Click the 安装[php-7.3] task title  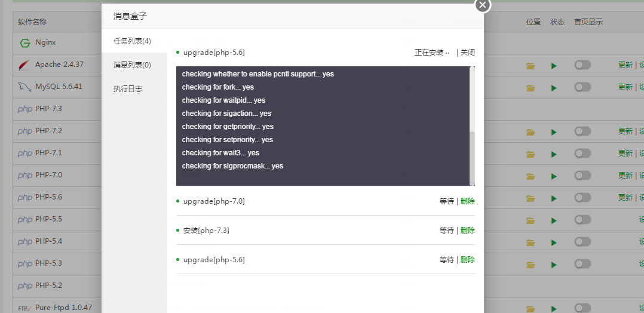point(206,231)
